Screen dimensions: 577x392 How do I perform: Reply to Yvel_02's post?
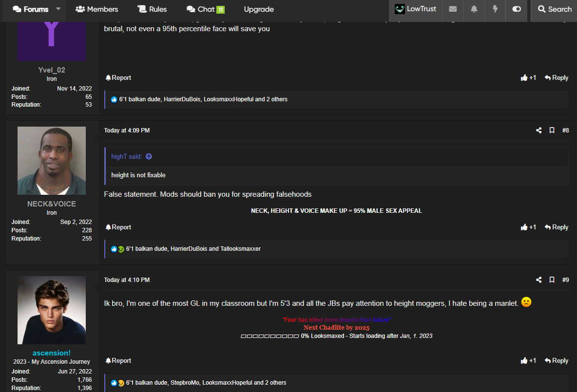556,78
